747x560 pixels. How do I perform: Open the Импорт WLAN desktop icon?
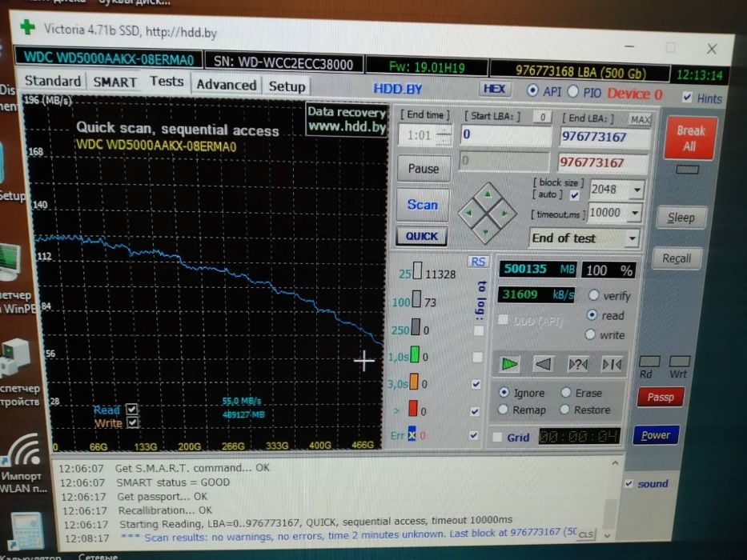(24, 463)
